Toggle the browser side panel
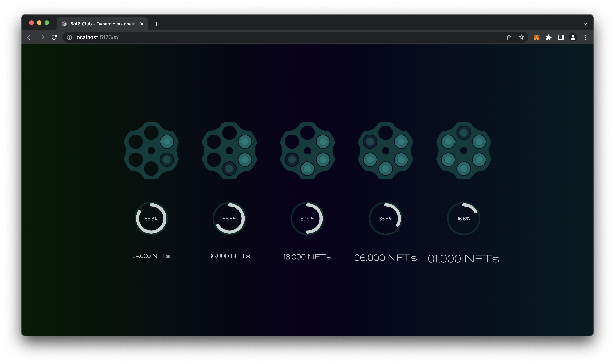 (x=561, y=37)
